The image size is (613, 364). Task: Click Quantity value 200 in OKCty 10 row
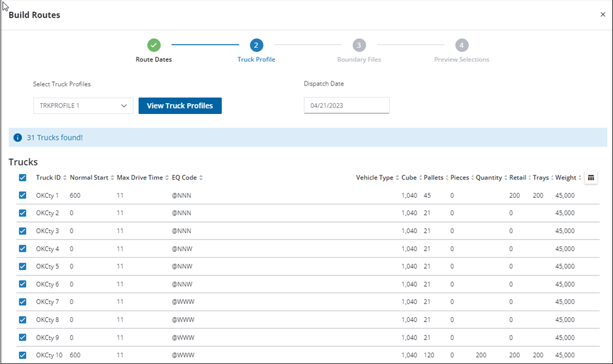coord(481,355)
